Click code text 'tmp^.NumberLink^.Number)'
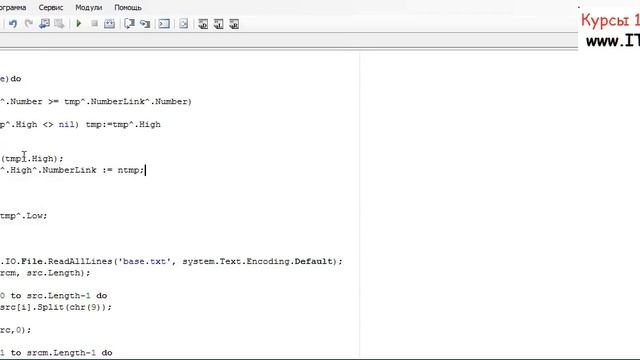This screenshot has width=640, height=360. [x=128, y=102]
